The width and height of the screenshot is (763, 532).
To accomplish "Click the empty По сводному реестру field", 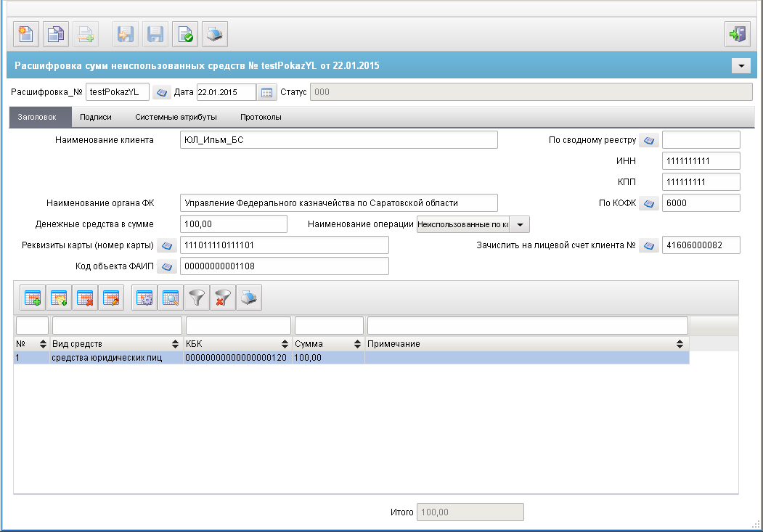I will click(701, 140).
